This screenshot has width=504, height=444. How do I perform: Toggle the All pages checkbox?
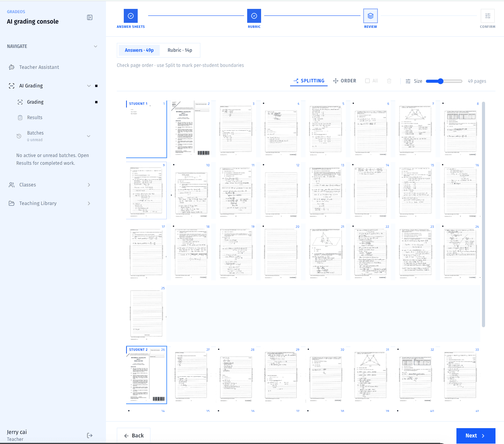367,81
